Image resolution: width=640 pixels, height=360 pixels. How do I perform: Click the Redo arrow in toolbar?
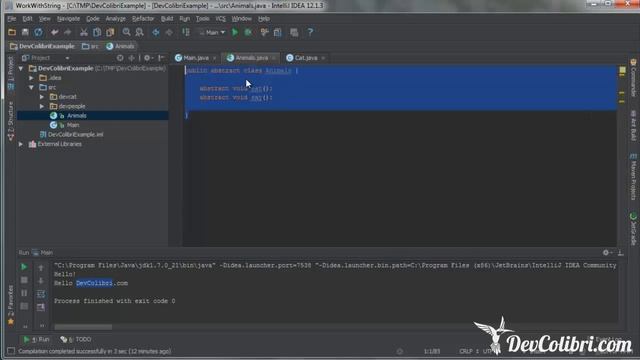68,32
